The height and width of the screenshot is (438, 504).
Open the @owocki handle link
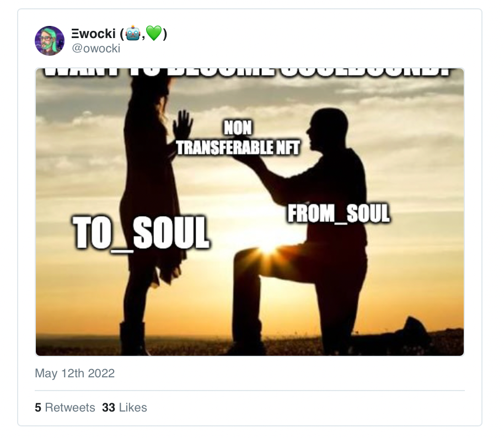click(96, 49)
